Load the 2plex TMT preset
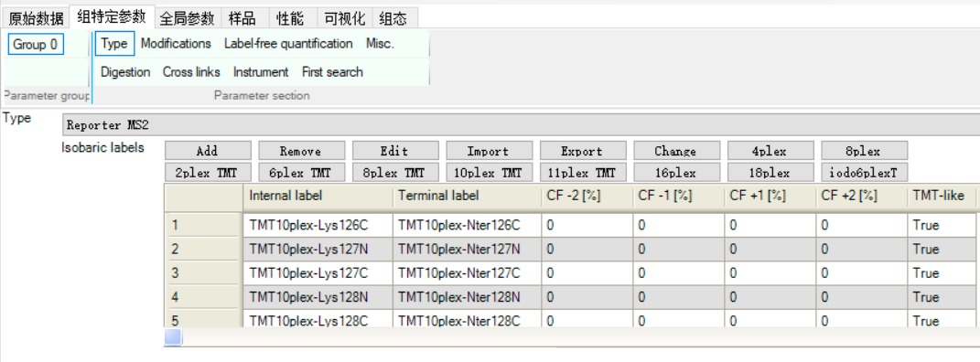Viewport: 980px width, 362px height. pos(208,173)
